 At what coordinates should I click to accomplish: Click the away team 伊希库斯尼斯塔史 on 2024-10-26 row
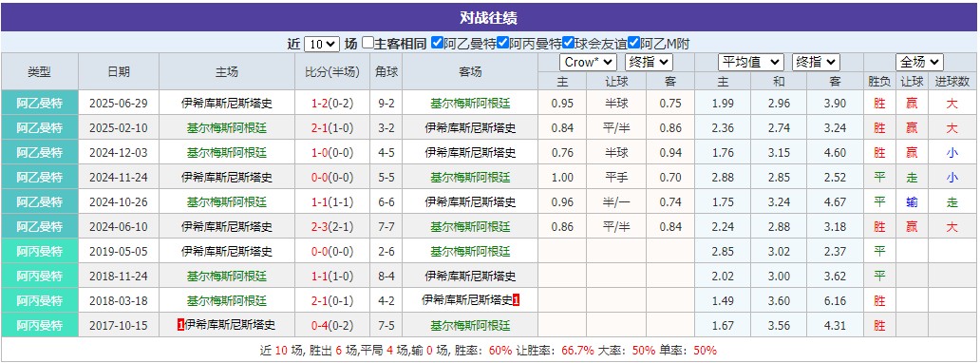pos(470,202)
